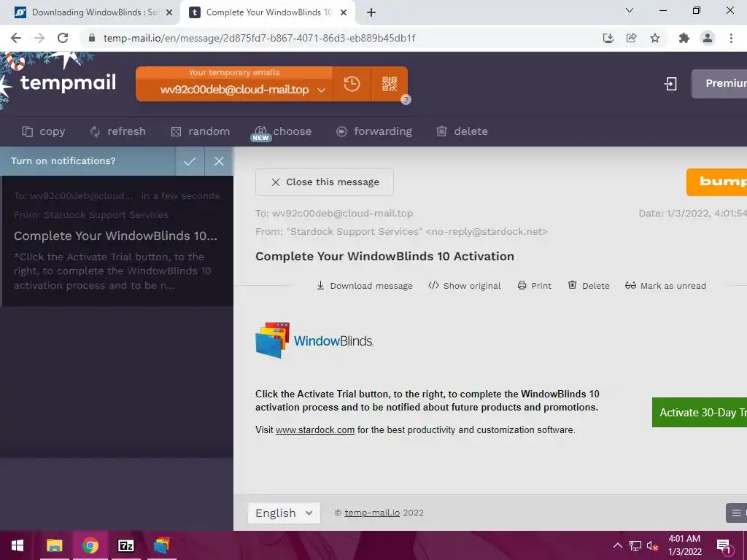Open File Explorer from the taskbar
Image resolution: width=747 pixels, height=560 pixels.
(x=54, y=545)
